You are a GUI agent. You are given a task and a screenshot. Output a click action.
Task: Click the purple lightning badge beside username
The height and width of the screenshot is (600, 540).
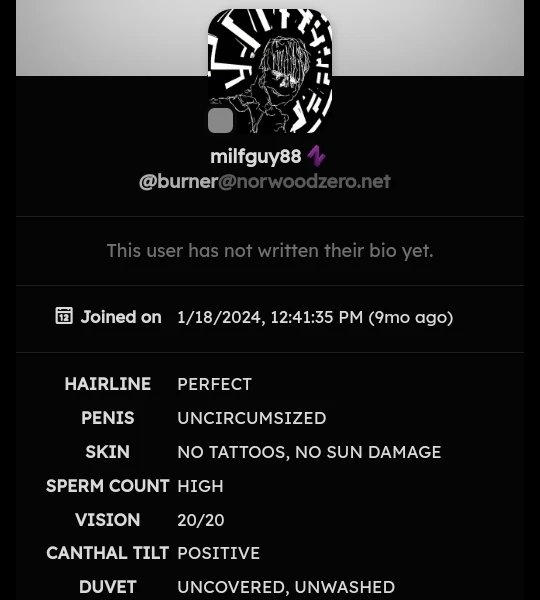click(x=316, y=156)
